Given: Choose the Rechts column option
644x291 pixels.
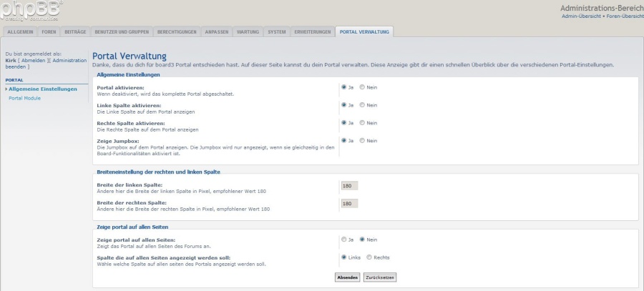Looking at the screenshot, I should point(370,257).
